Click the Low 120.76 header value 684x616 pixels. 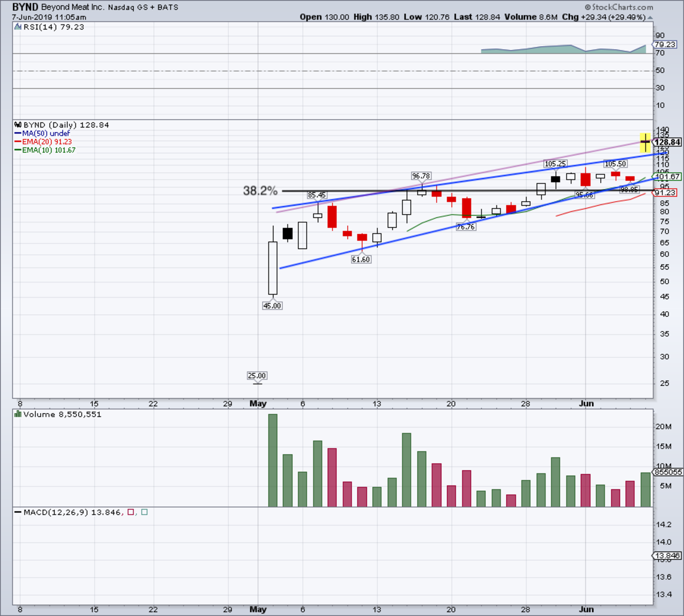tap(426, 17)
